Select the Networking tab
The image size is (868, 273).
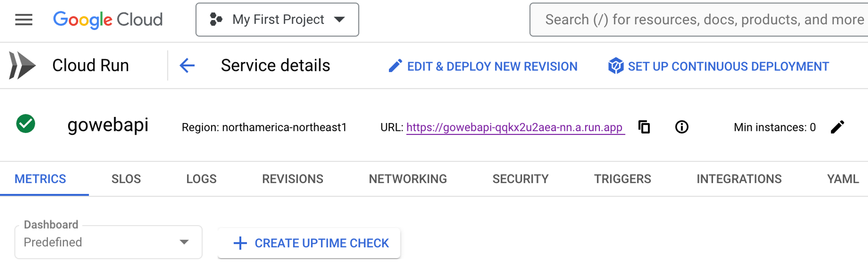[408, 179]
